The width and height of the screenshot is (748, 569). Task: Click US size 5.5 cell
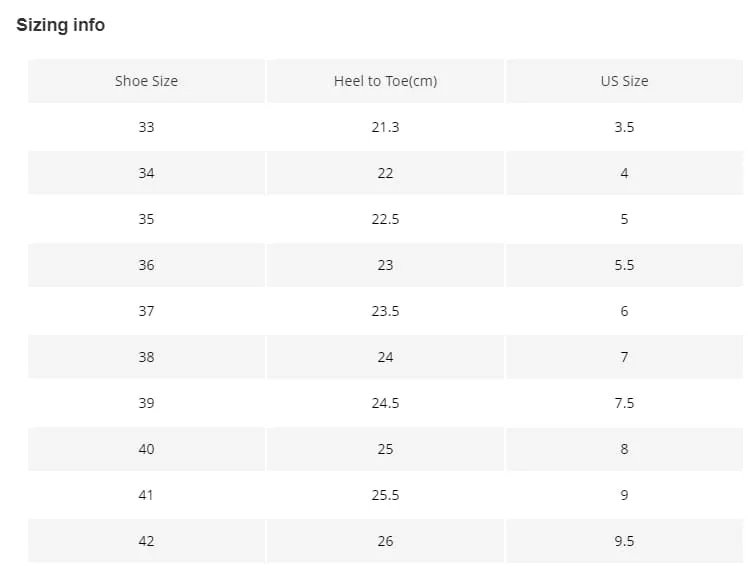(x=624, y=265)
